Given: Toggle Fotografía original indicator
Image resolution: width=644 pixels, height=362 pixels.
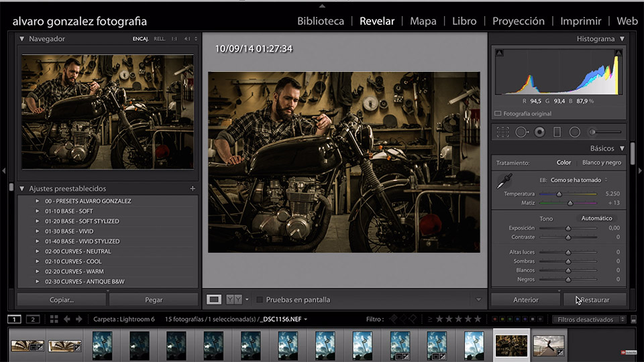Looking at the screenshot, I should 498,114.
